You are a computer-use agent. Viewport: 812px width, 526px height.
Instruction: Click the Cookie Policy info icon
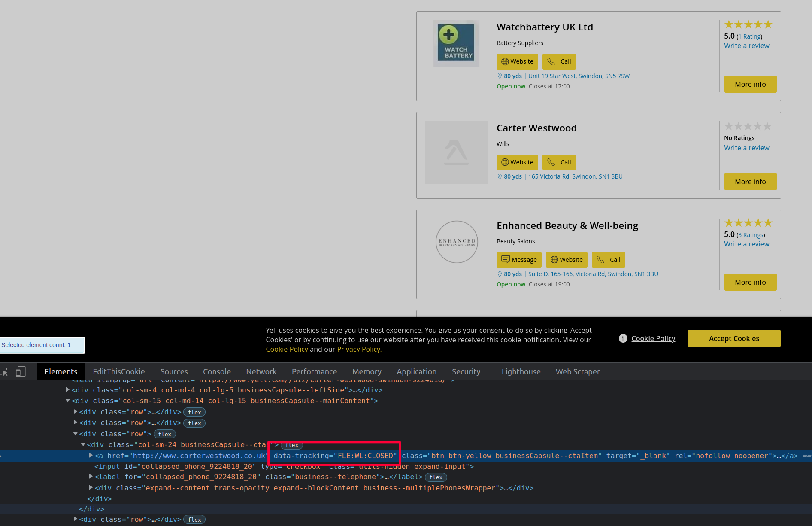(x=623, y=339)
